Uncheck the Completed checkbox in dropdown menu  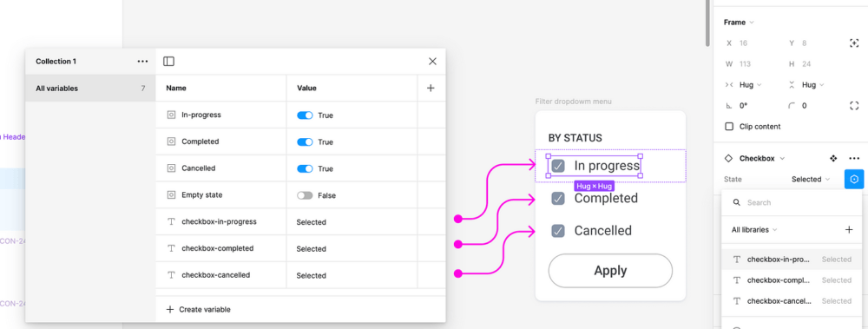(558, 198)
